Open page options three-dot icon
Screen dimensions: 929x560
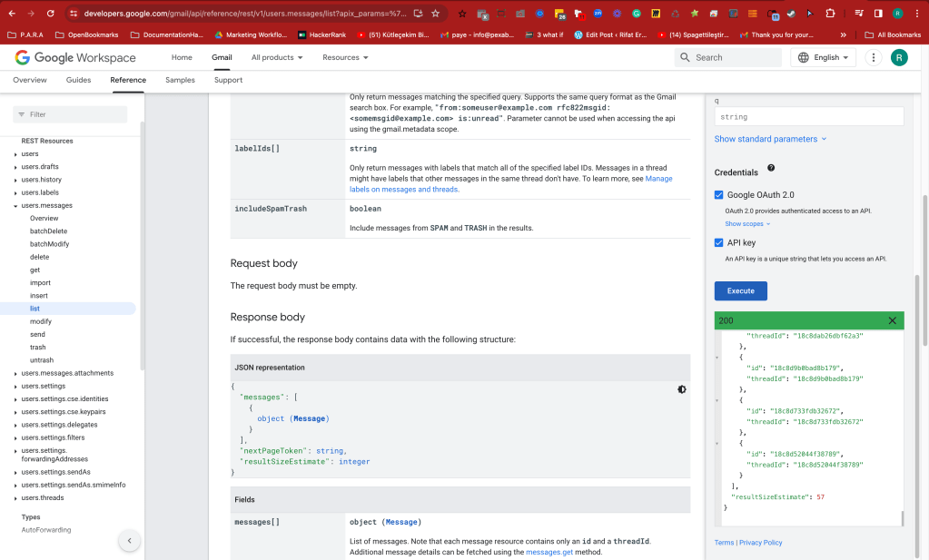tap(874, 57)
